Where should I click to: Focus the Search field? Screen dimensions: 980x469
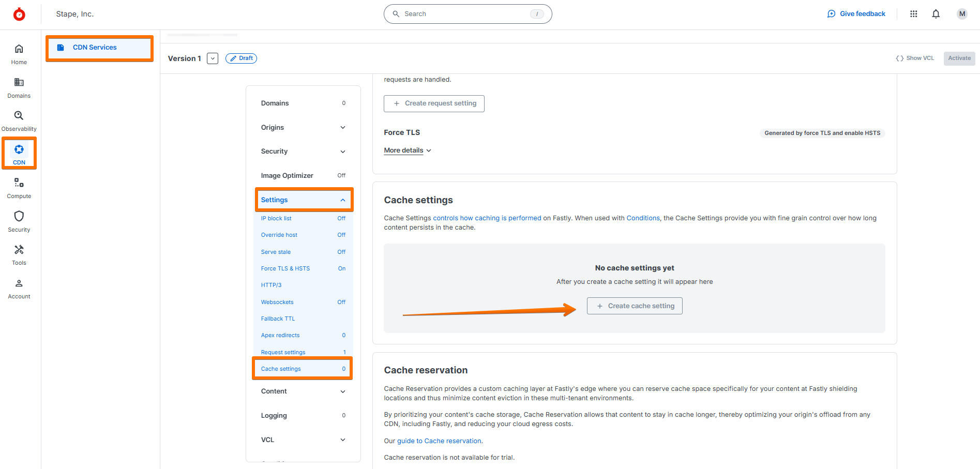point(468,14)
